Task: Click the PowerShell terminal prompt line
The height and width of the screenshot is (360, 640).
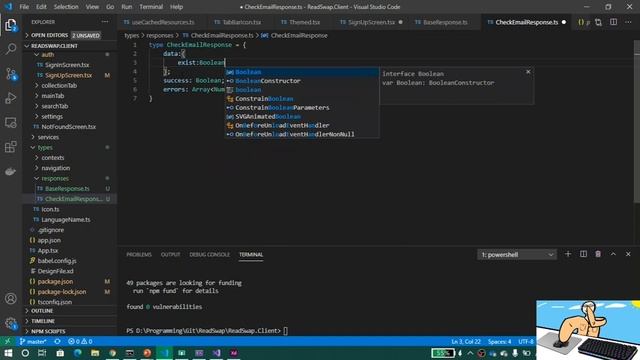Action: [x=207, y=331]
